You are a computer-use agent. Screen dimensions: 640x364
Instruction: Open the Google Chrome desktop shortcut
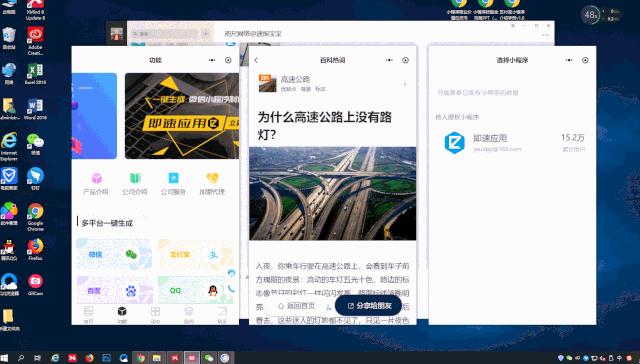point(36,217)
